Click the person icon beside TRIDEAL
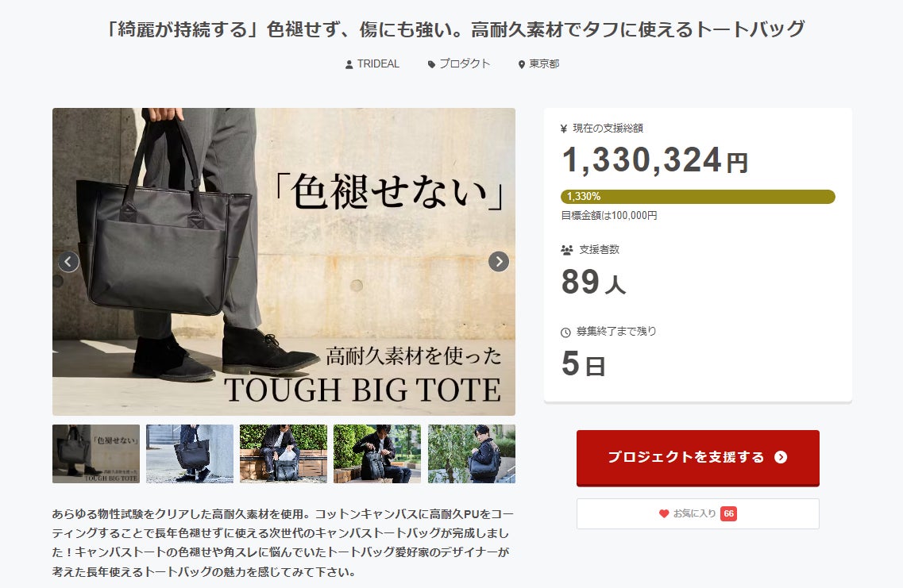This screenshot has width=903, height=588. 349,64
